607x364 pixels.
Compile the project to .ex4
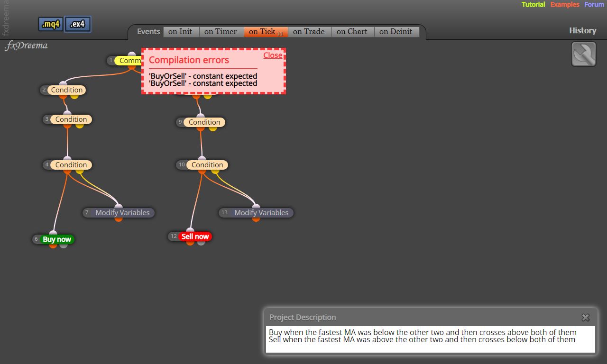tap(78, 24)
